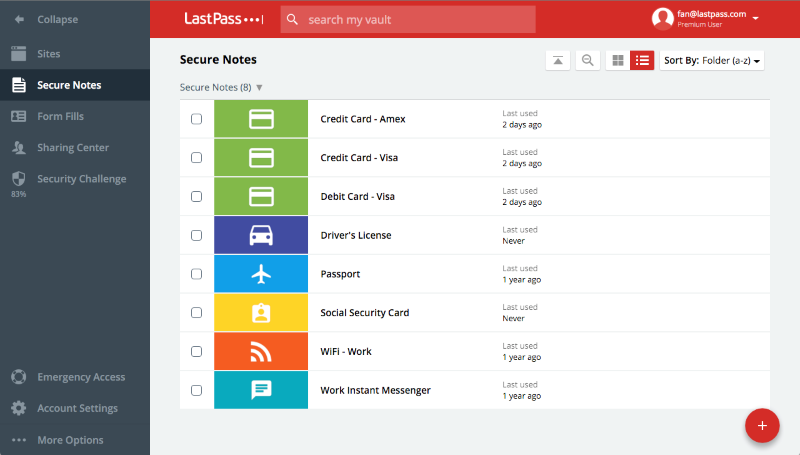Click the blue airplane Passport icon
800x455 pixels.
click(261, 274)
